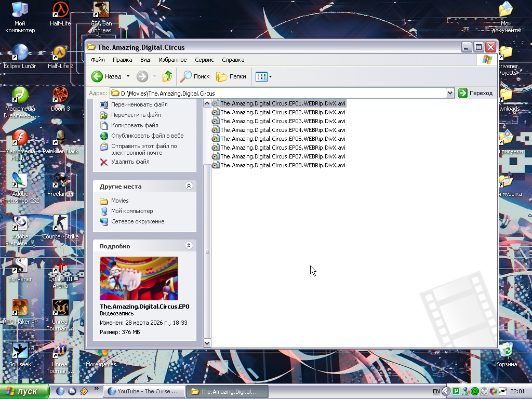
Task: Select file EP07.WEBRip.DivX.avi
Action: [x=278, y=156]
